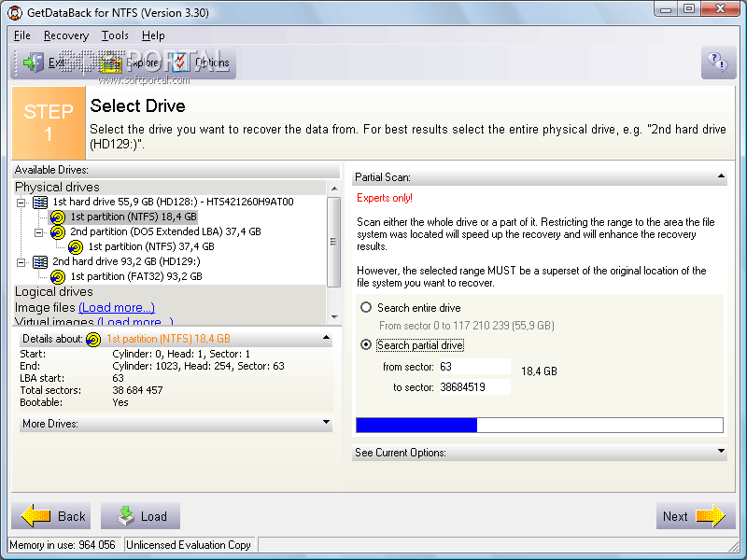
Task: Open the Help menu
Action: (x=153, y=35)
